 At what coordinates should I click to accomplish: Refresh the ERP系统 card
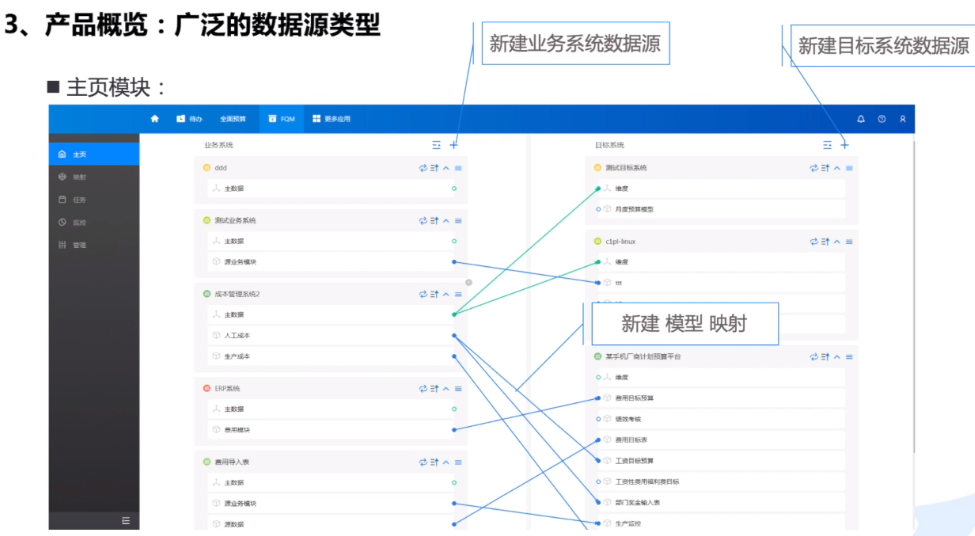click(x=423, y=389)
